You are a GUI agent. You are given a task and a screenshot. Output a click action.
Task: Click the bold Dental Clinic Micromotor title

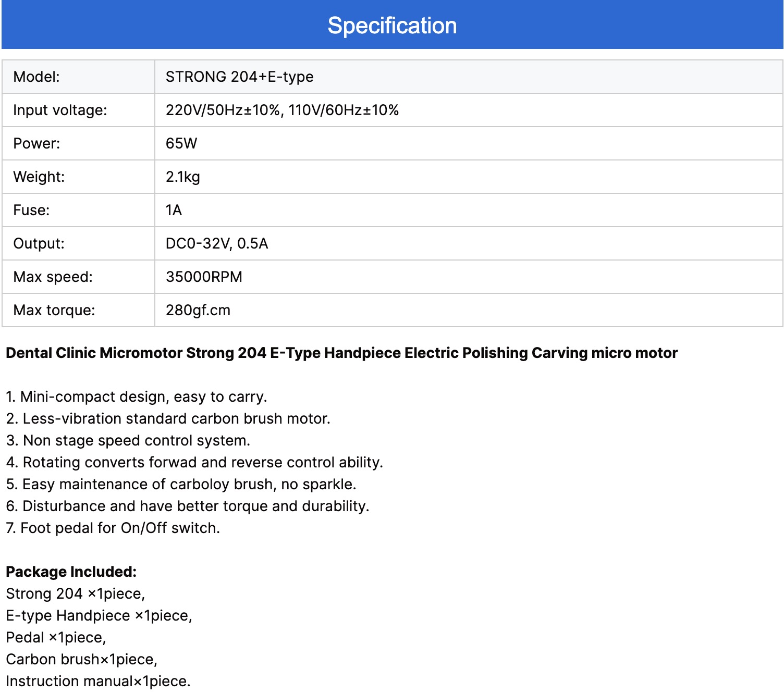pyautogui.click(x=341, y=353)
